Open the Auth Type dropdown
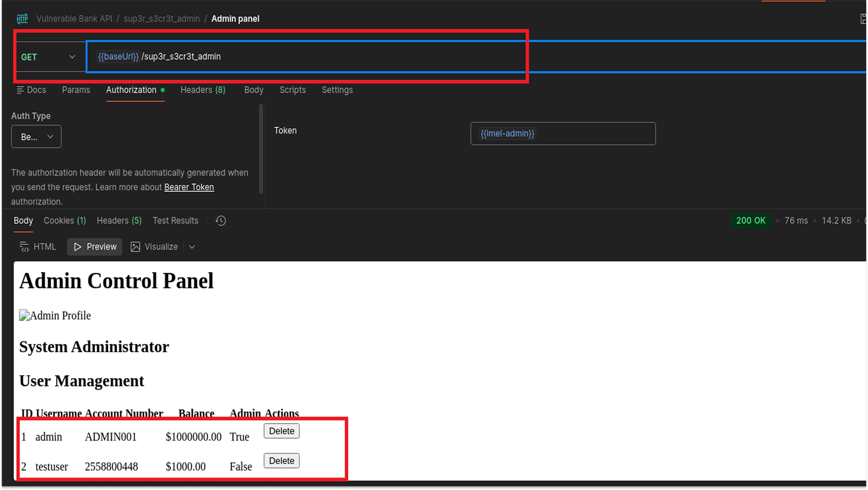868x490 pixels. click(36, 136)
